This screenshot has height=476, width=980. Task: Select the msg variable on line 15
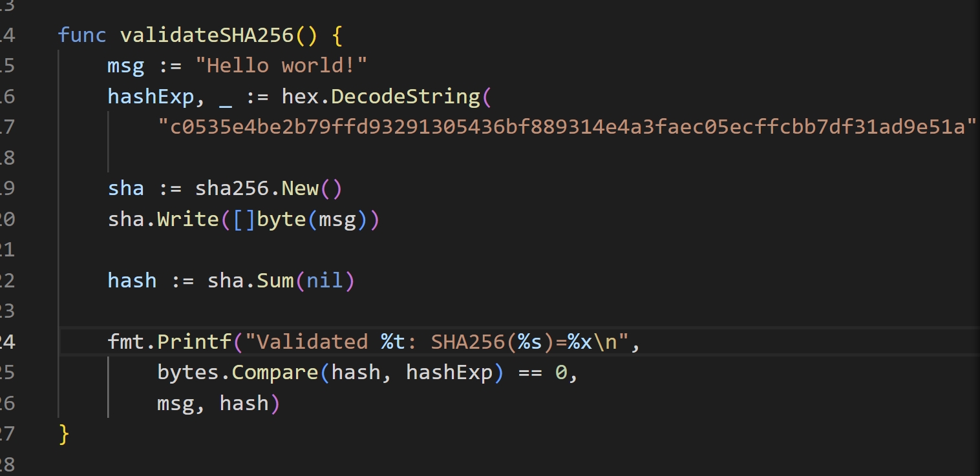pos(125,65)
